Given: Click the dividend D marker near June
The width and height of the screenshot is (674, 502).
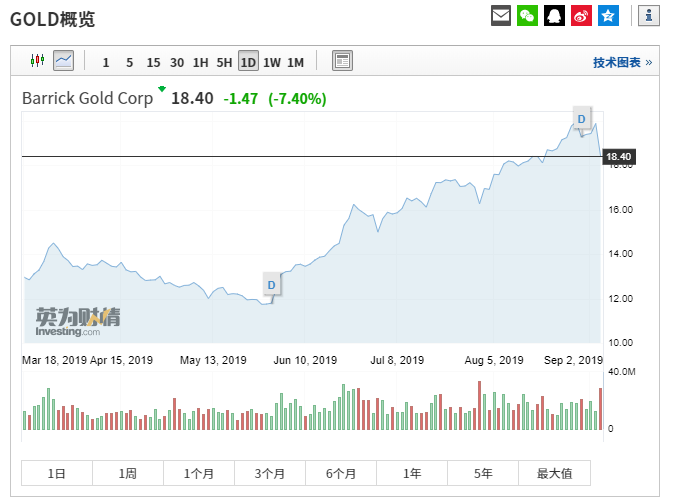Looking at the screenshot, I should [272, 285].
